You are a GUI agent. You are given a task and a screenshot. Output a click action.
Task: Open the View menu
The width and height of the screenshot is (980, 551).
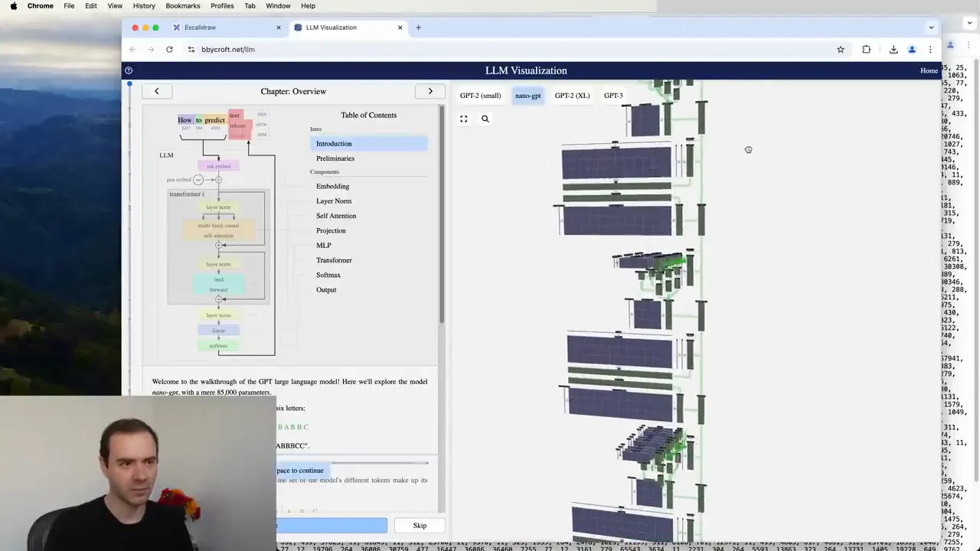point(115,5)
